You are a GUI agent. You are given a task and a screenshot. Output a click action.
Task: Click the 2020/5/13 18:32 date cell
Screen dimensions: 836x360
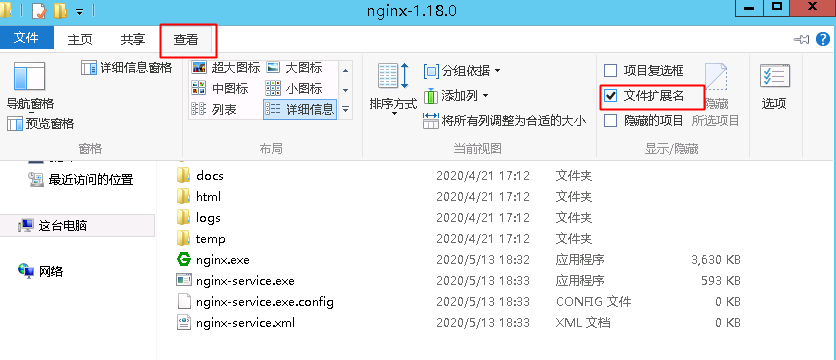point(483,260)
